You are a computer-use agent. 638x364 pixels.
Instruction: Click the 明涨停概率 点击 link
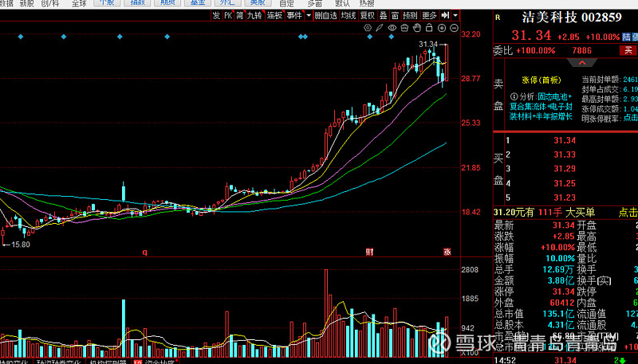click(631, 118)
